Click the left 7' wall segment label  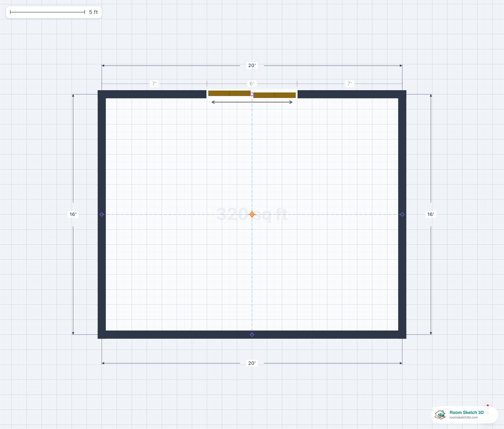coord(154,84)
